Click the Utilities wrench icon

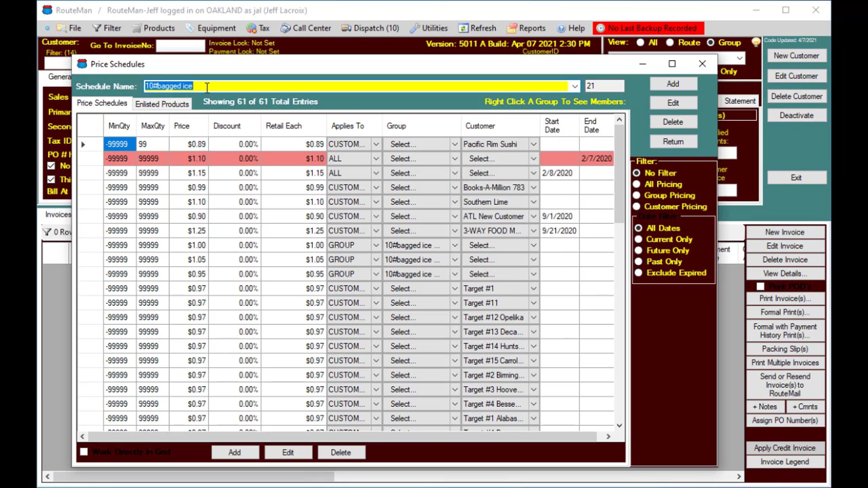click(415, 28)
